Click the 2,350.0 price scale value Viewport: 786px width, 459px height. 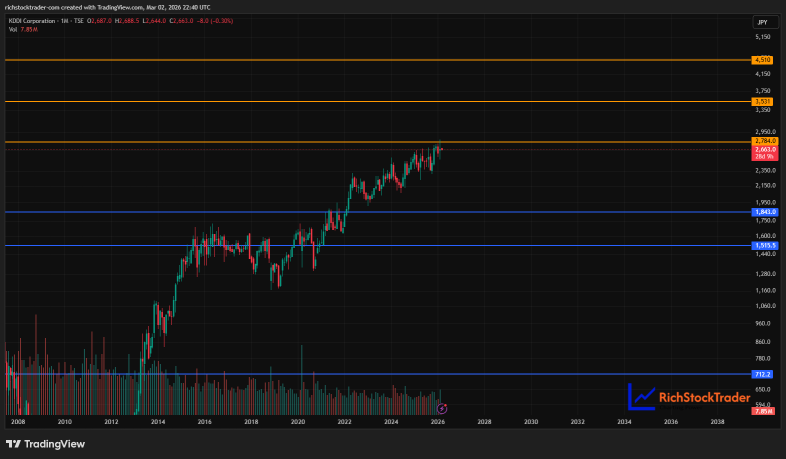[x=765, y=170]
